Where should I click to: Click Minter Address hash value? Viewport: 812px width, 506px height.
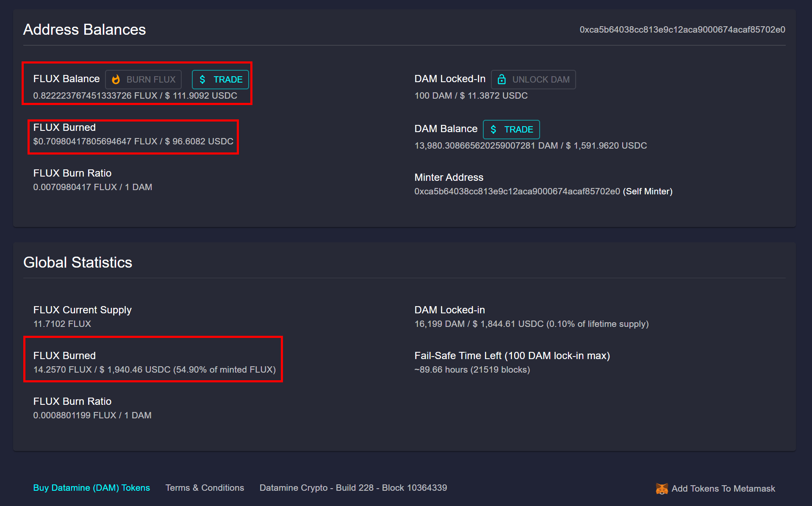point(517,191)
